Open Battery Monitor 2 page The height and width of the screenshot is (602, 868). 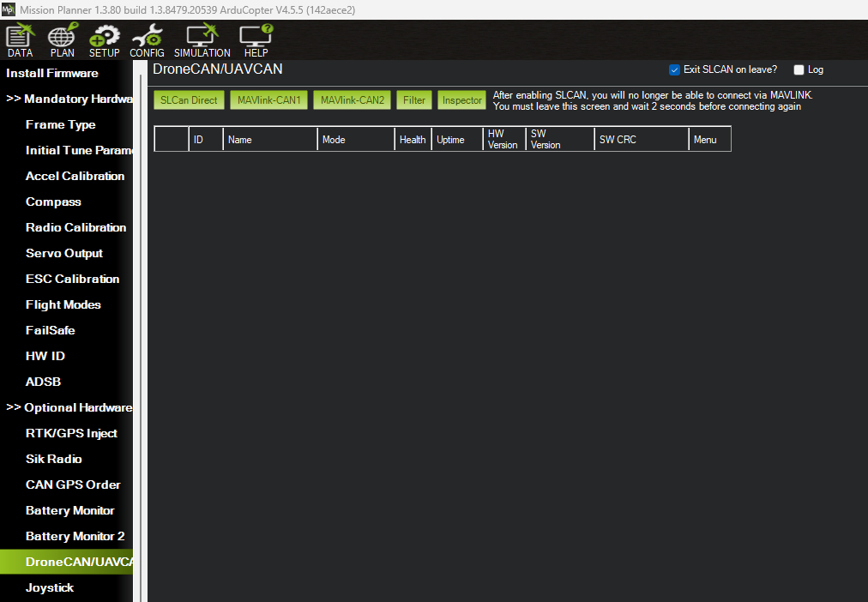[x=75, y=536]
